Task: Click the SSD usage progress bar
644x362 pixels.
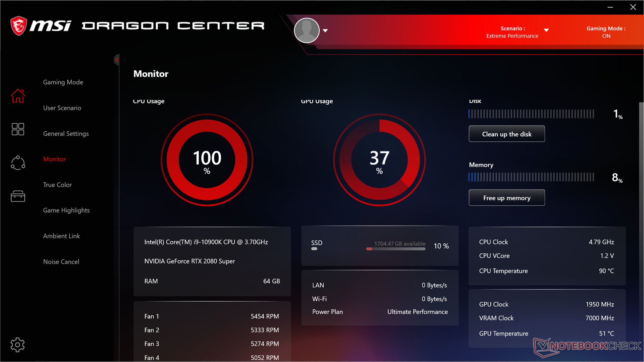Action: 396,249
